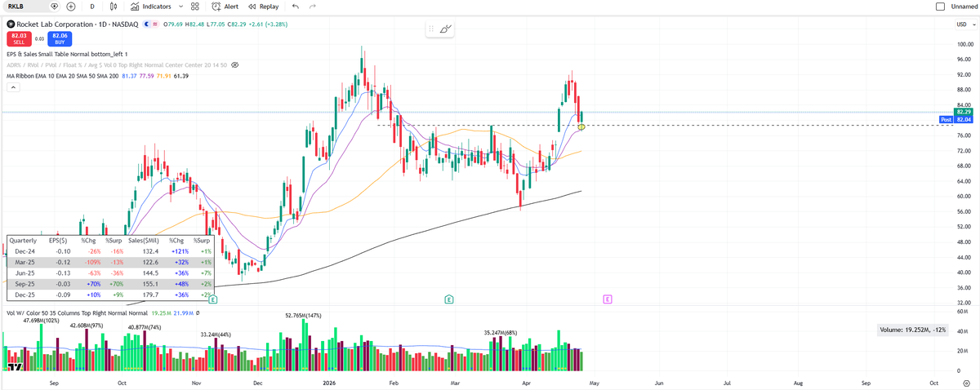Click the earnings E marker near December
The width and height of the screenshot is (980, 390).
213,299
